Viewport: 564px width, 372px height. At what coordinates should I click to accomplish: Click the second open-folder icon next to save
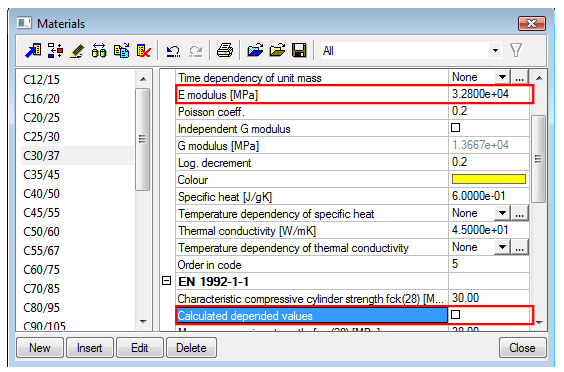pyautogui.click(x=277, y=50)
